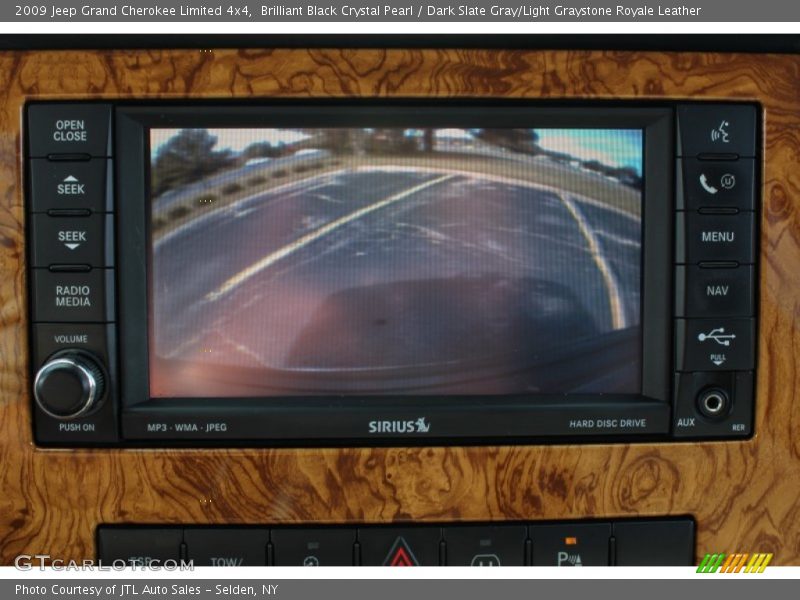
Task: Toggle the power outlet button
Action: (485, 547)
